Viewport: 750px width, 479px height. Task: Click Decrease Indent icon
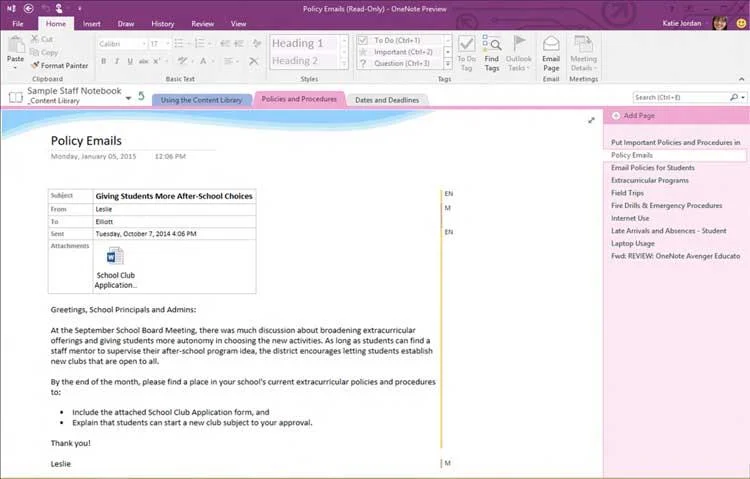pos(225,44)
